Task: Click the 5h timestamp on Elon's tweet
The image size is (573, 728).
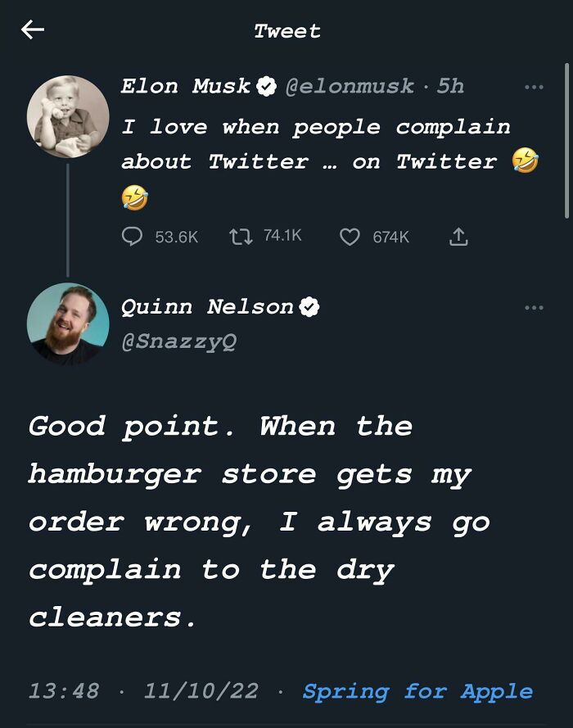Action: [450, 86]
